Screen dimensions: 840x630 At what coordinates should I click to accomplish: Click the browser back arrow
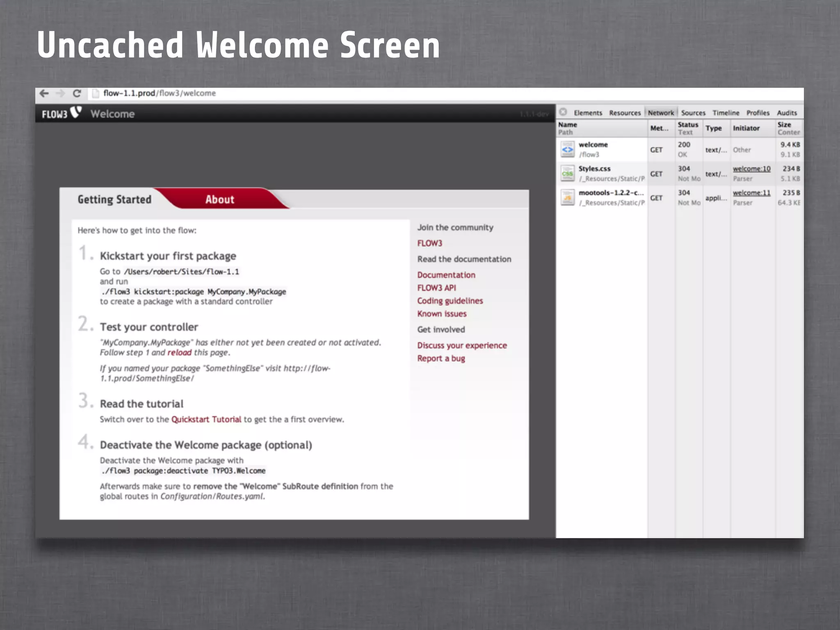(x=44, y=94)
